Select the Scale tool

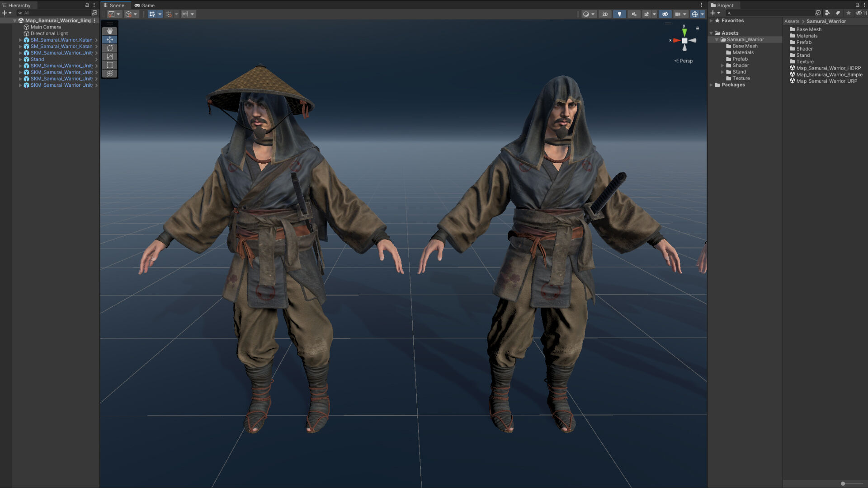[109, 56]
